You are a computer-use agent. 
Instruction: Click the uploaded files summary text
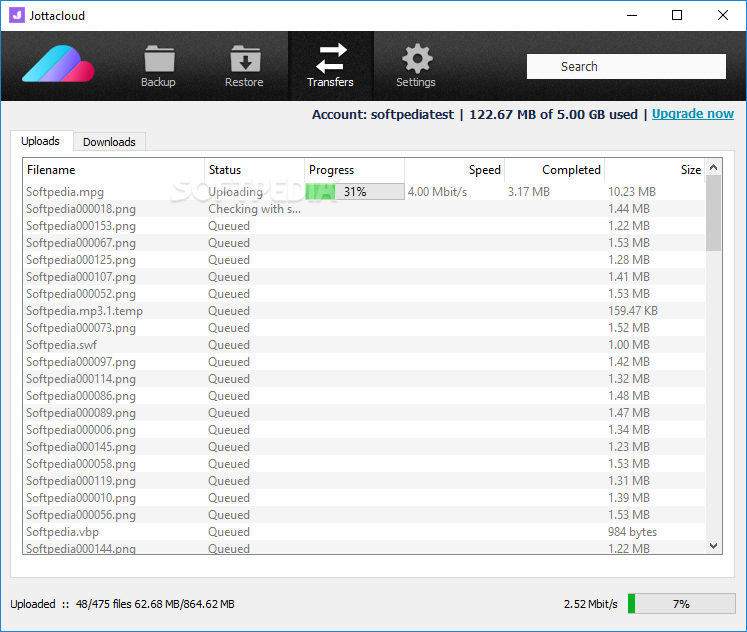122,604
